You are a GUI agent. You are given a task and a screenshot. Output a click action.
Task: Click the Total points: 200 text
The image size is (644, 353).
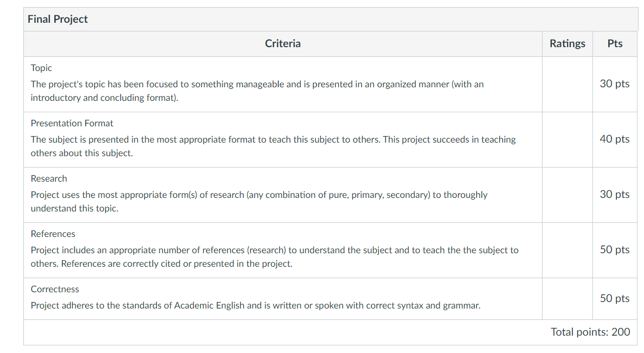tap(590, 332)
